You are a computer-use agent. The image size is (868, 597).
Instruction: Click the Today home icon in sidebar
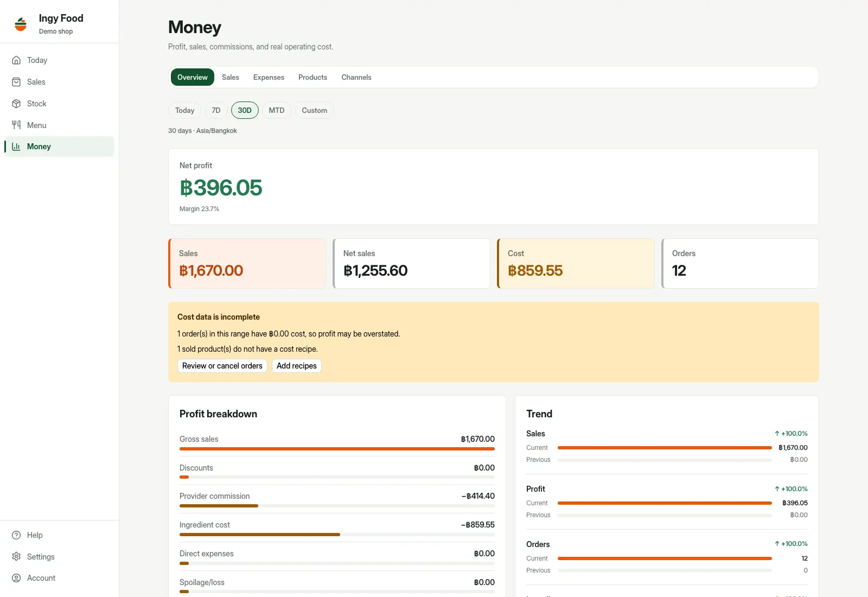tap(16, 60)
